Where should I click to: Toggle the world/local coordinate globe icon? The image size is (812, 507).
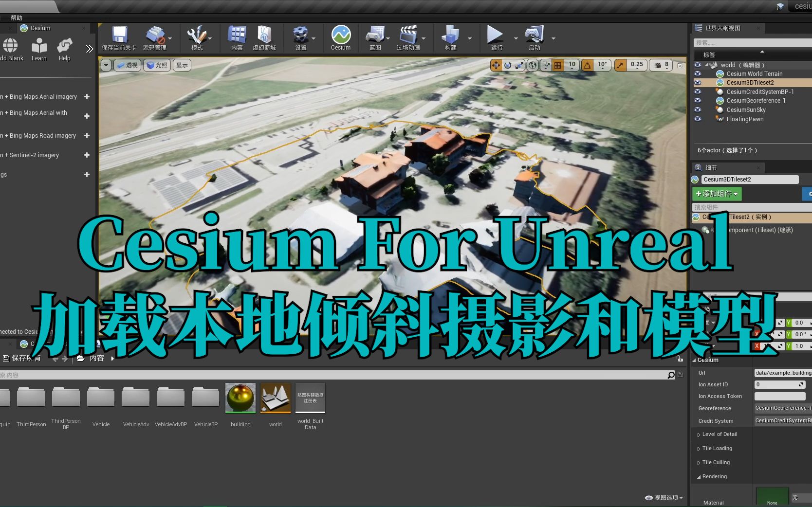533,65
